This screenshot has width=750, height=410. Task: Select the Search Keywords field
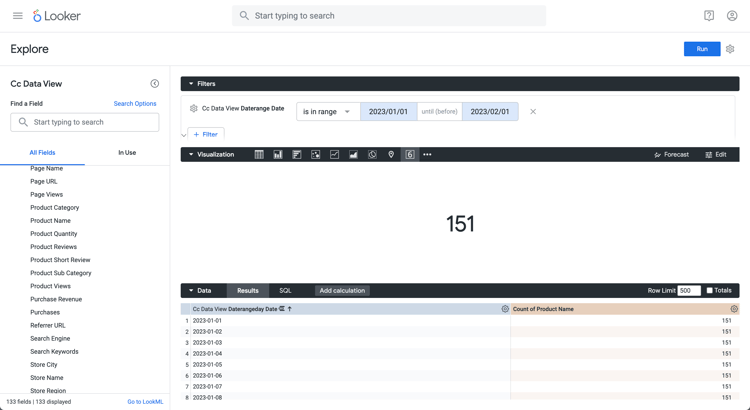click(x=54, y=352)
